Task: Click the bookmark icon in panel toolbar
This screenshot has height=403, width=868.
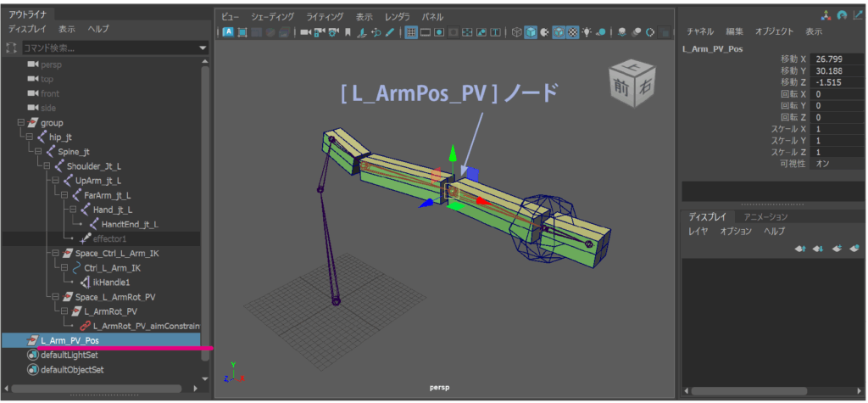Action: (347, 32)
